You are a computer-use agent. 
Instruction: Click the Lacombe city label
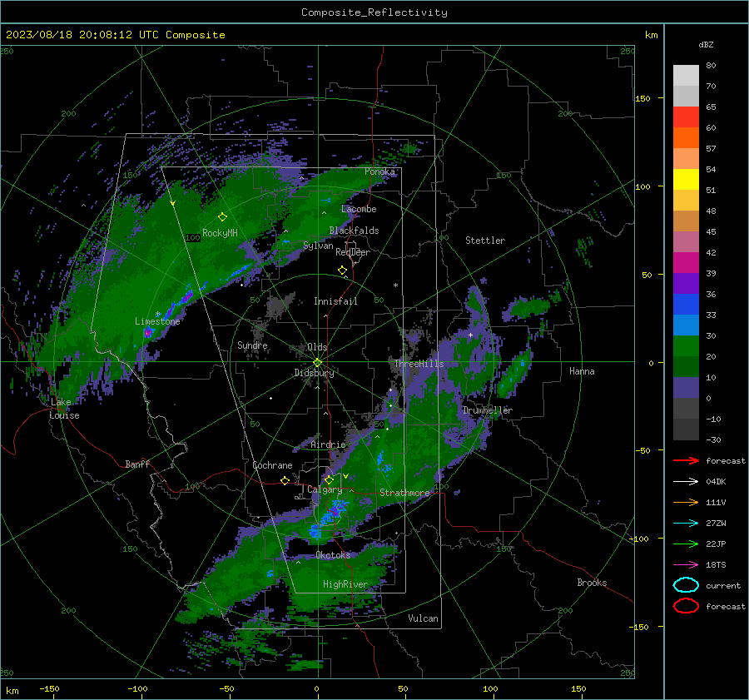click(359, 209)
